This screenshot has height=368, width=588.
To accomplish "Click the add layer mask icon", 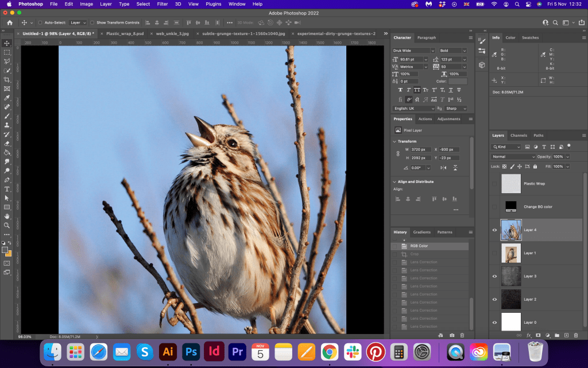I will pos(538,335).
